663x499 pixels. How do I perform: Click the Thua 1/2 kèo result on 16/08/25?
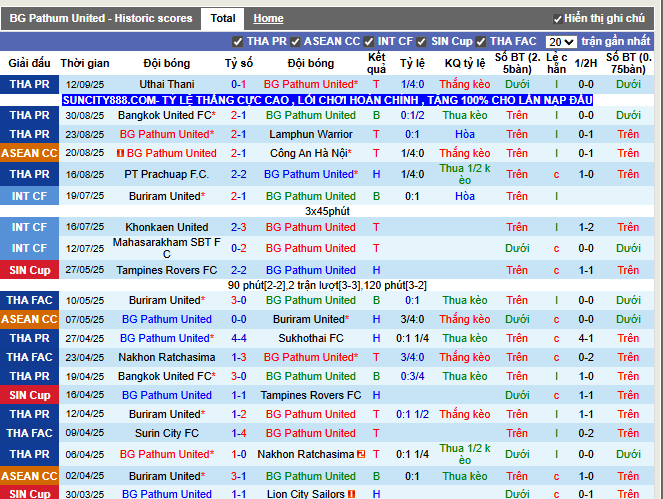465,174
